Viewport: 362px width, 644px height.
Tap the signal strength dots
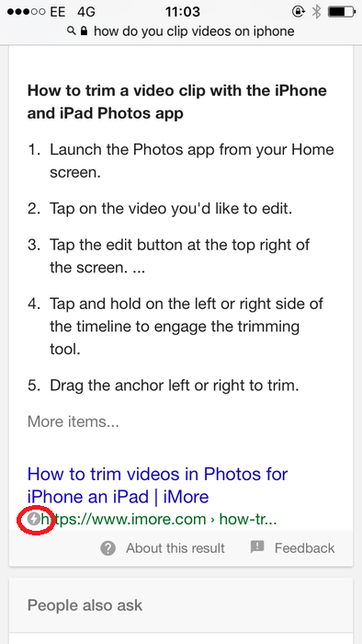[27, 12]
